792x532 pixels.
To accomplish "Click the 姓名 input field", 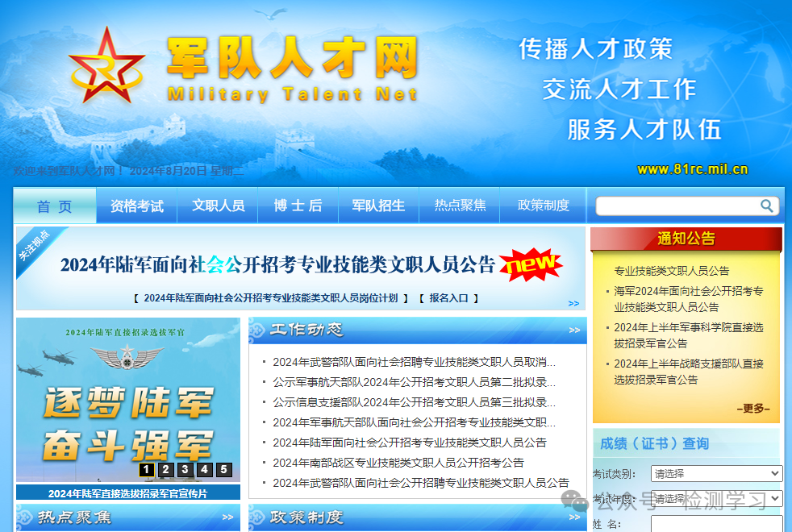I will tap(717, 524).
